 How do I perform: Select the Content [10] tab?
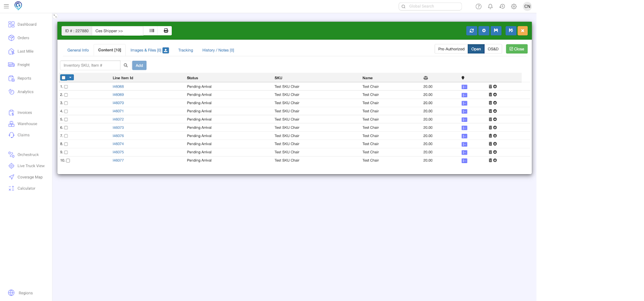[110, 50]
